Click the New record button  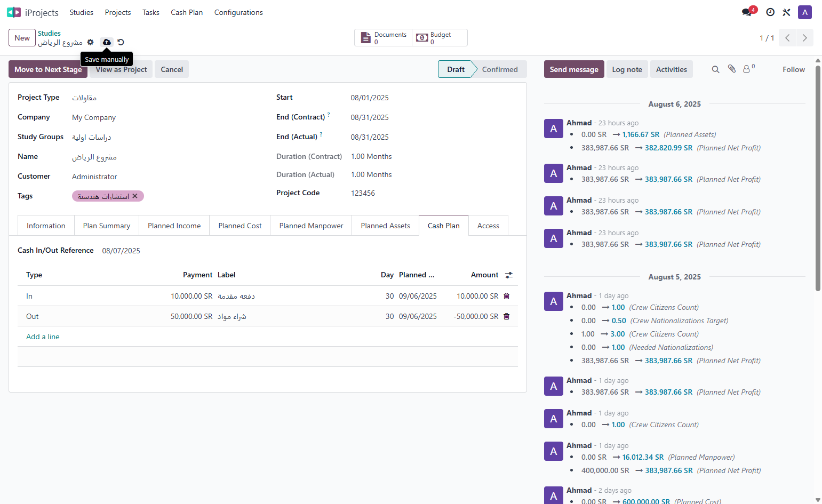(x=22, y=38)
